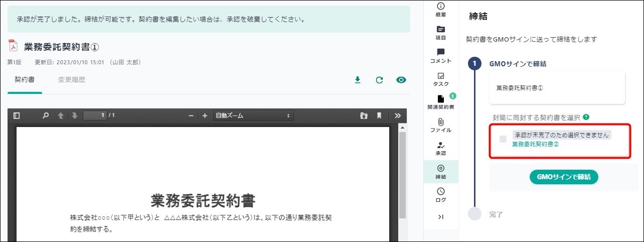Go to previous page in PDF viewer

pos(61,115)
